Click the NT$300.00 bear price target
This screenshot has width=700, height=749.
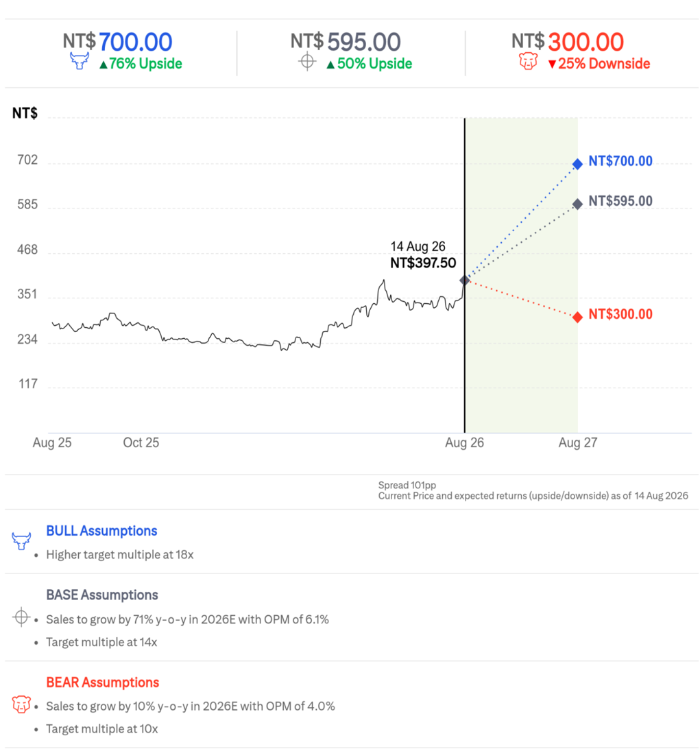(568, 42)
